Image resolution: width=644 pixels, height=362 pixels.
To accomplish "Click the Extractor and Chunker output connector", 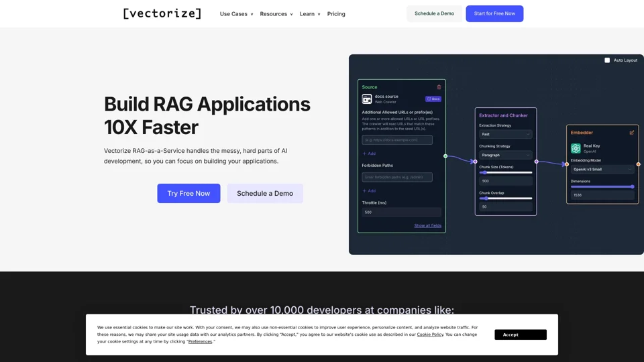I will click(x=537, y=162).
